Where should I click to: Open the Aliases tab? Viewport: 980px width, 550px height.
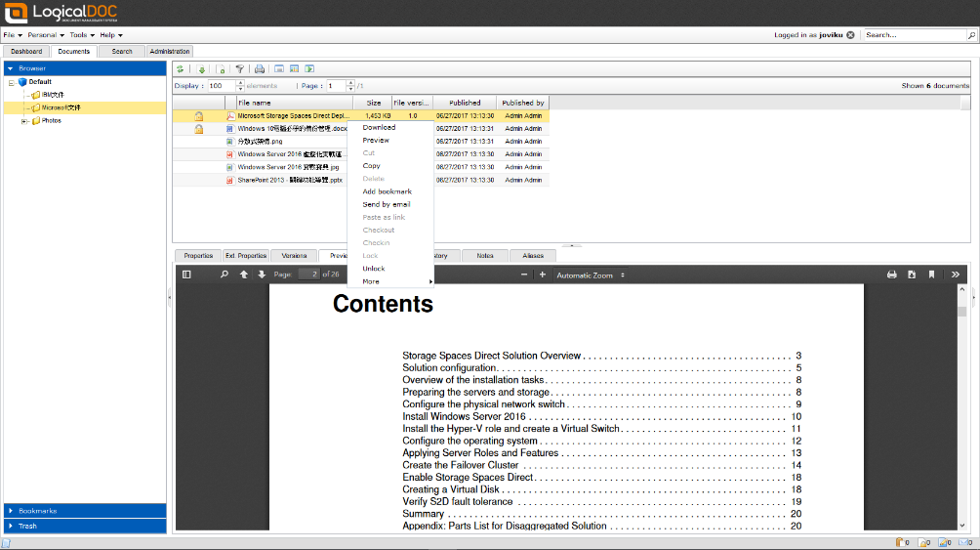coord(533,256)
